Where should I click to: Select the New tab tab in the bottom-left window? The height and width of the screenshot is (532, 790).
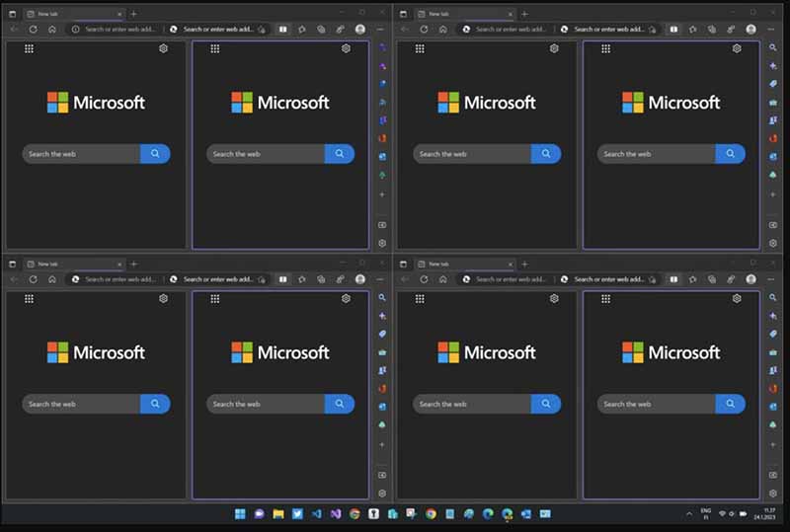pos(73,264)
